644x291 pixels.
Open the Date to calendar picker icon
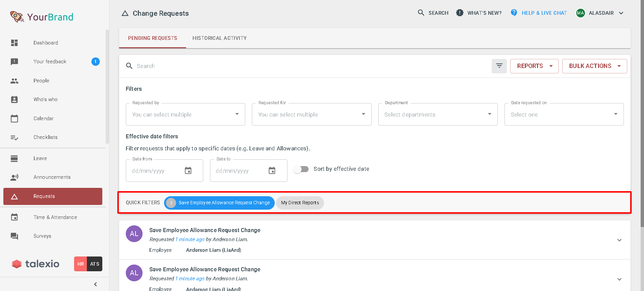point(272,171)
